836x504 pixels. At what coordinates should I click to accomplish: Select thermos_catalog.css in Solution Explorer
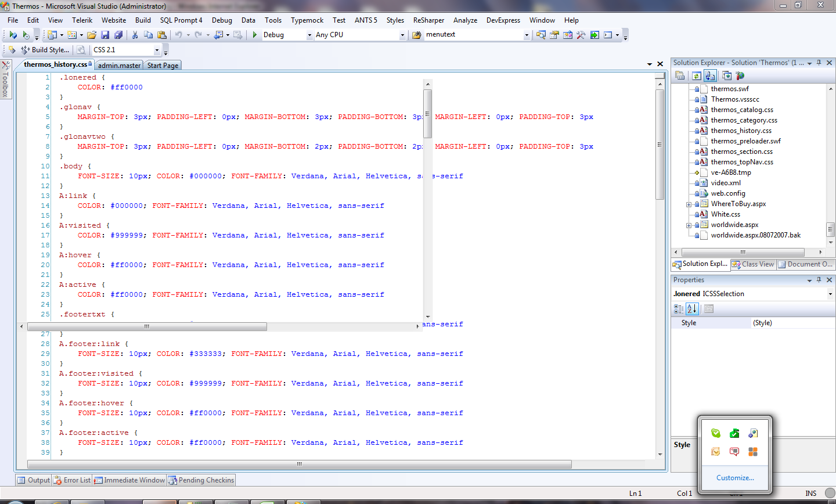742,110
